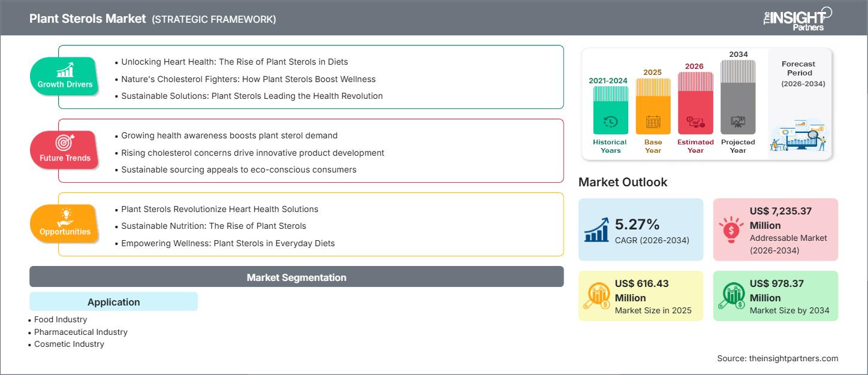Click the Historical Years clock icon
868x375 pixels.
(610, 122)
